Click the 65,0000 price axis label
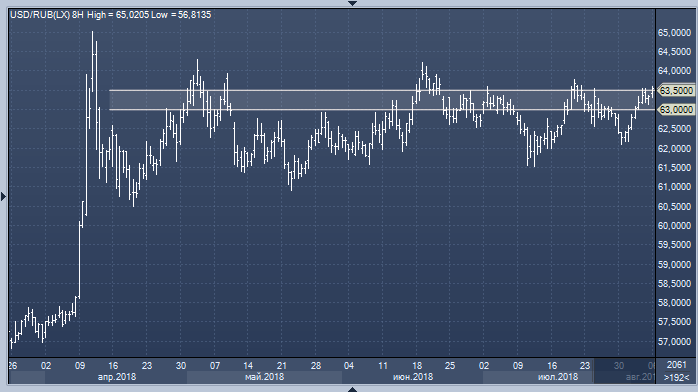 [674, 32]
